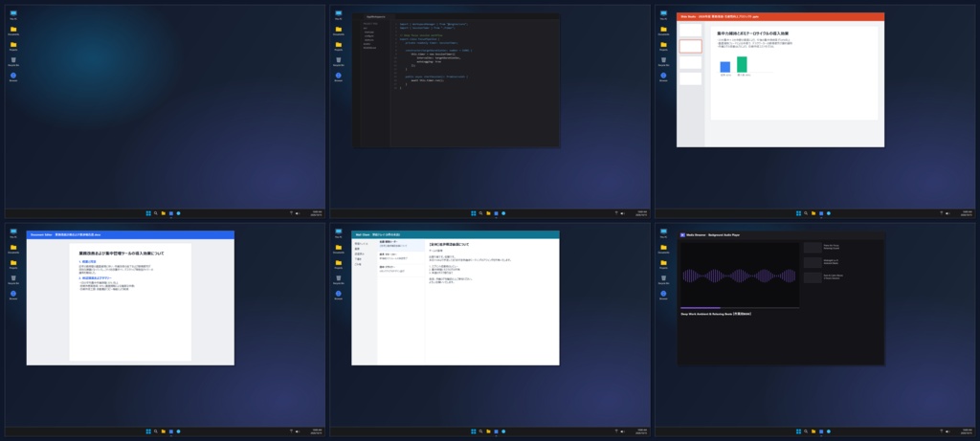Open Start menu on the Document Editor desktop
Viewport: 980px width, 441px height.
148,431
